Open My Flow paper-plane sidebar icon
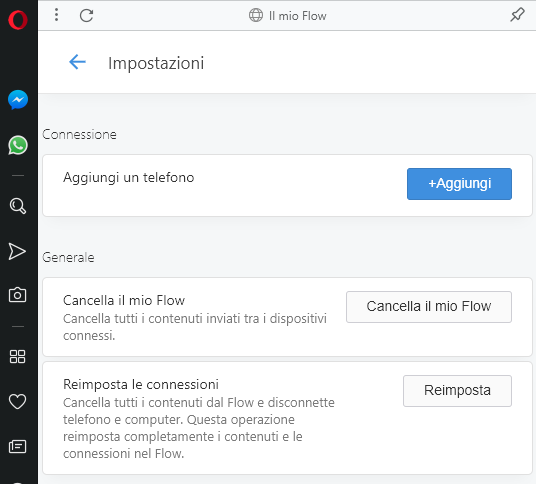 [17, 252]
